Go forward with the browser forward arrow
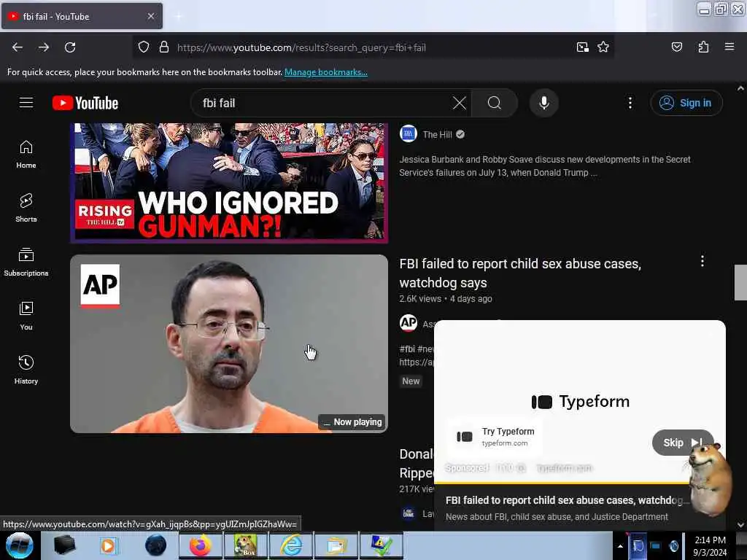This screenshot has width=747, height=560. 44,47
